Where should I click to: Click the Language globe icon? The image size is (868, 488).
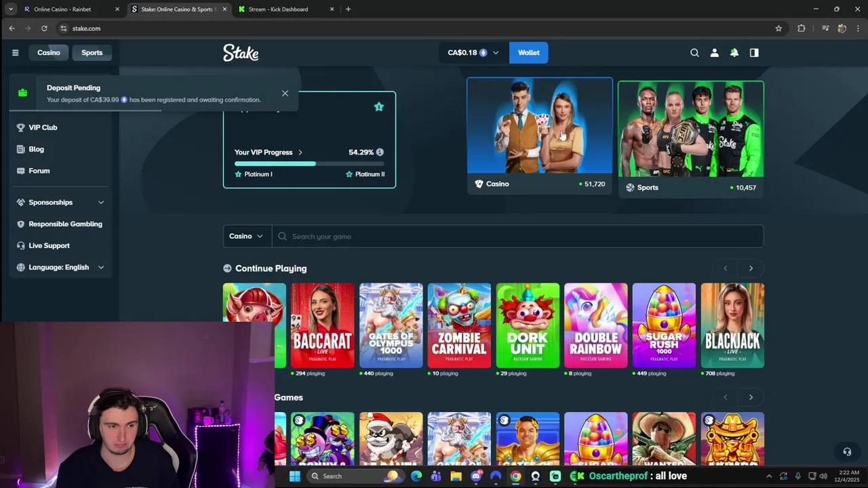[20, 267]
